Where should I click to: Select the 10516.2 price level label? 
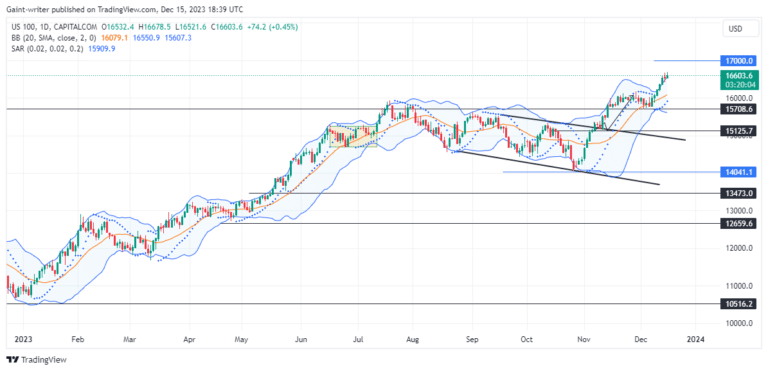point(739,304)
